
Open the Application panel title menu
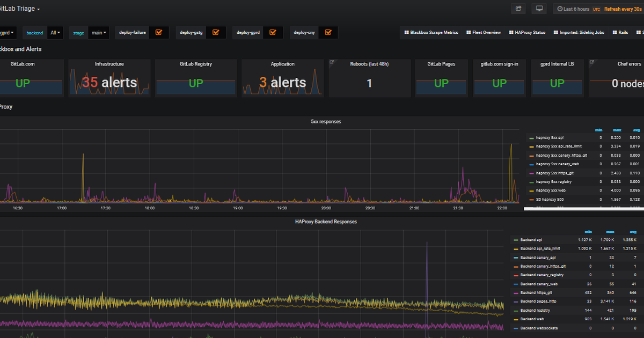tap(282, 64)
